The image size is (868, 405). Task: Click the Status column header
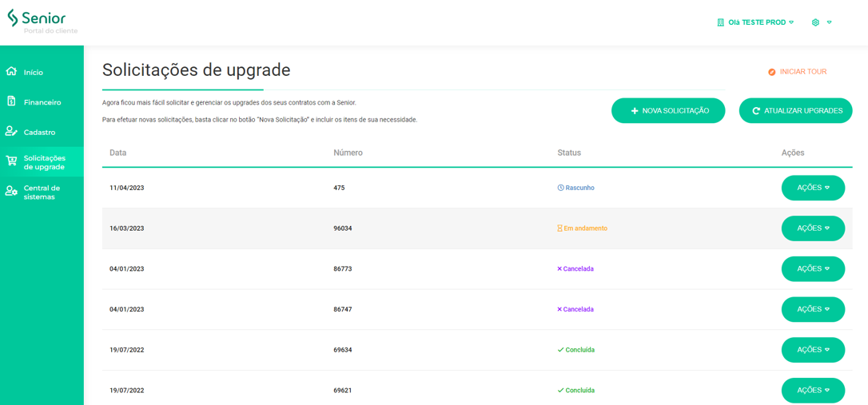570,152
